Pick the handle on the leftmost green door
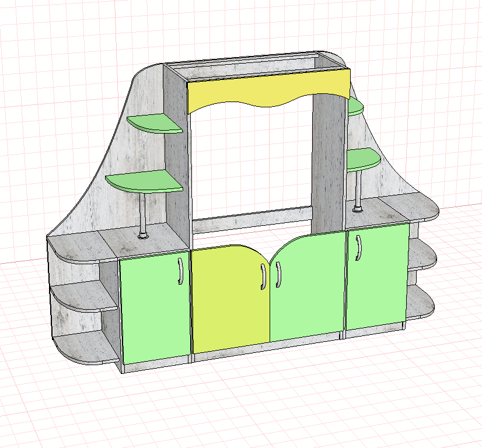This screenshot has height=448, width=482. tap(180, 271)
